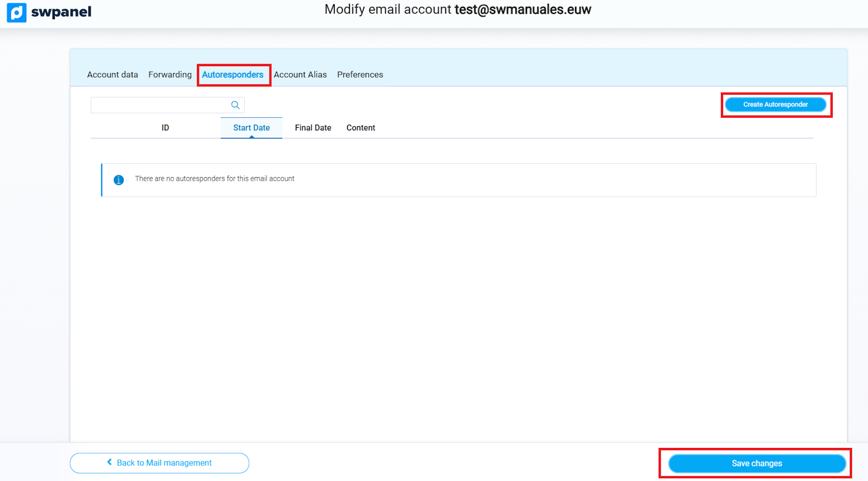Click the Content column header
Screen dimensions: 868x481
[361, 128]
